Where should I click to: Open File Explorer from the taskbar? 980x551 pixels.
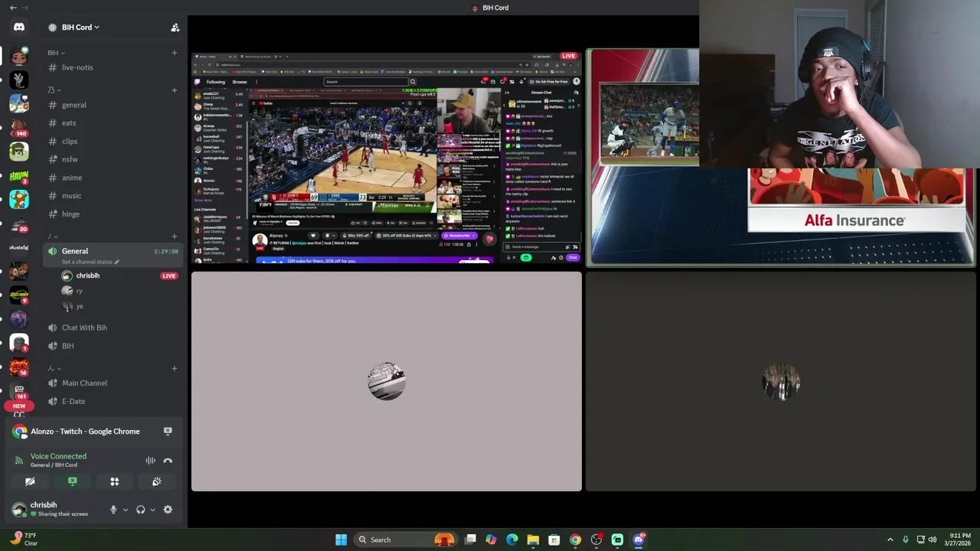(533, 540)
